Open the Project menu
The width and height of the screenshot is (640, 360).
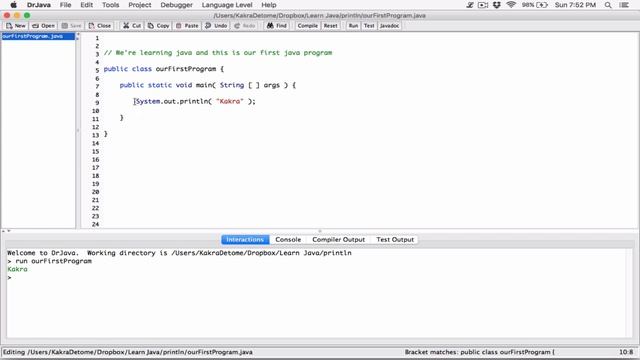point(140,5)
